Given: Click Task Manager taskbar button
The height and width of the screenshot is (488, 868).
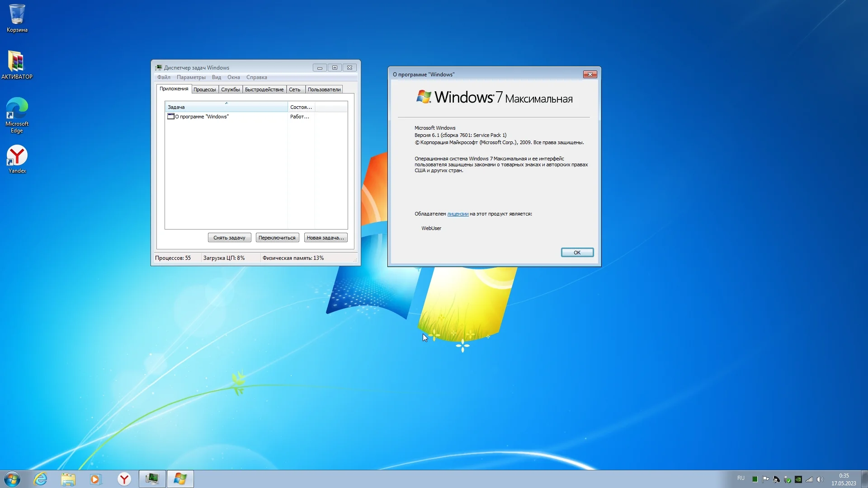Looking at the screenshot, I should 152,479.
